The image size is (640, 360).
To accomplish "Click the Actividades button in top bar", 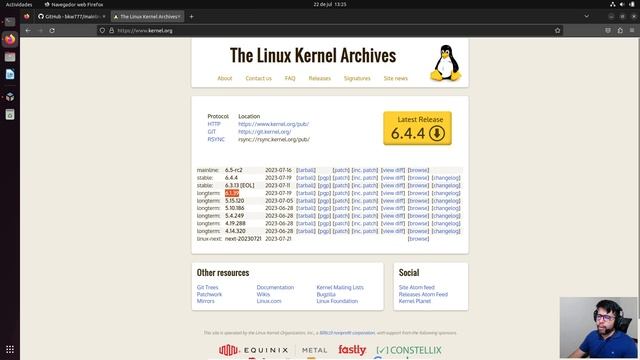I will tap(19, 4).
